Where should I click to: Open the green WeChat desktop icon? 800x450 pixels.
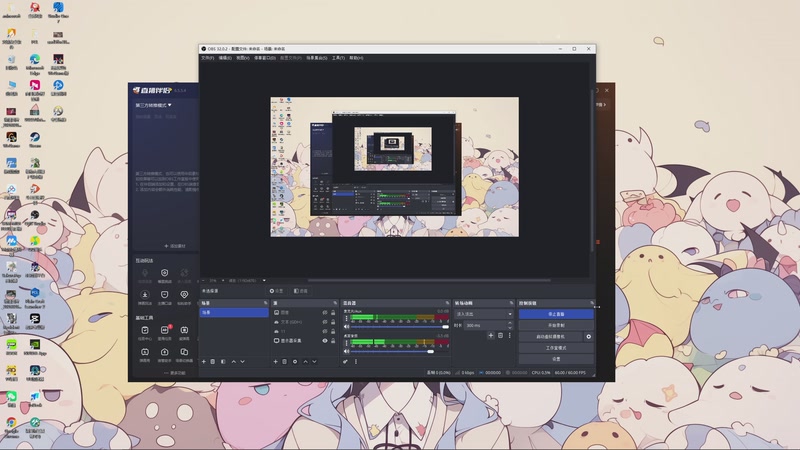point(11,396)
